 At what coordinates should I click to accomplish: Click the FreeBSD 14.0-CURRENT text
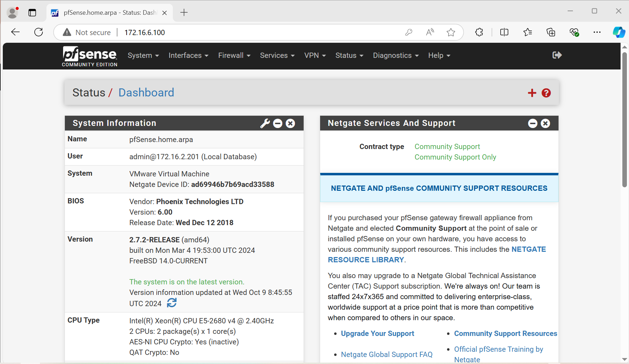168,261
